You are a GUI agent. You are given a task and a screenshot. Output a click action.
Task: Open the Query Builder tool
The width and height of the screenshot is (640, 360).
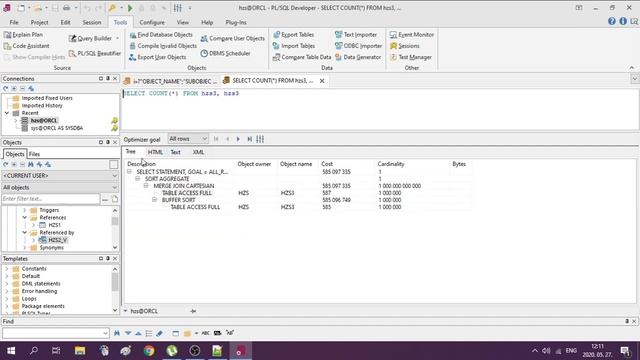tap(91, 38)
